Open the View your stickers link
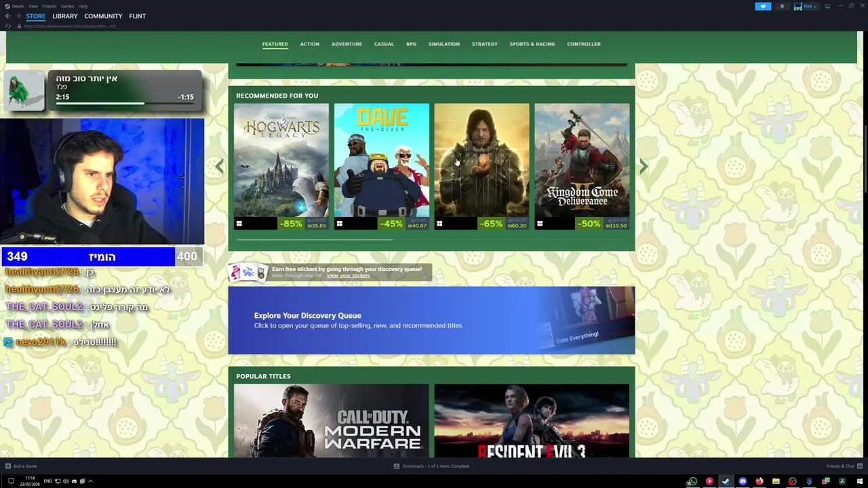The image size is (868, 488). [348, 276]
